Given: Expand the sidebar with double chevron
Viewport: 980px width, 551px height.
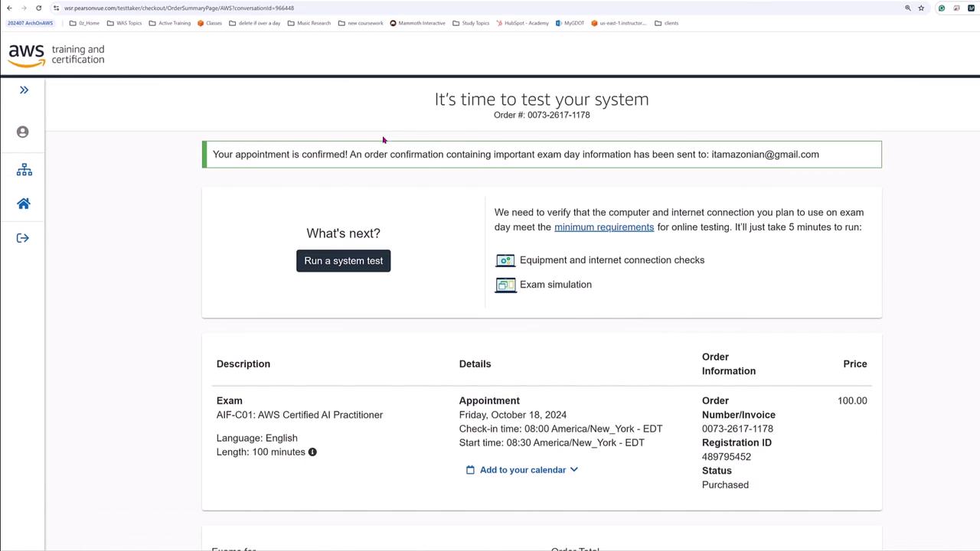Looking at the screenshot, I should [24, 90].
